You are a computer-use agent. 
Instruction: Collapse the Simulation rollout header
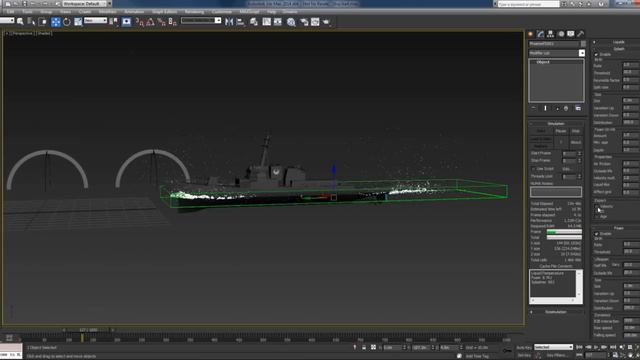pyautogui.click(x=556, y=123)
